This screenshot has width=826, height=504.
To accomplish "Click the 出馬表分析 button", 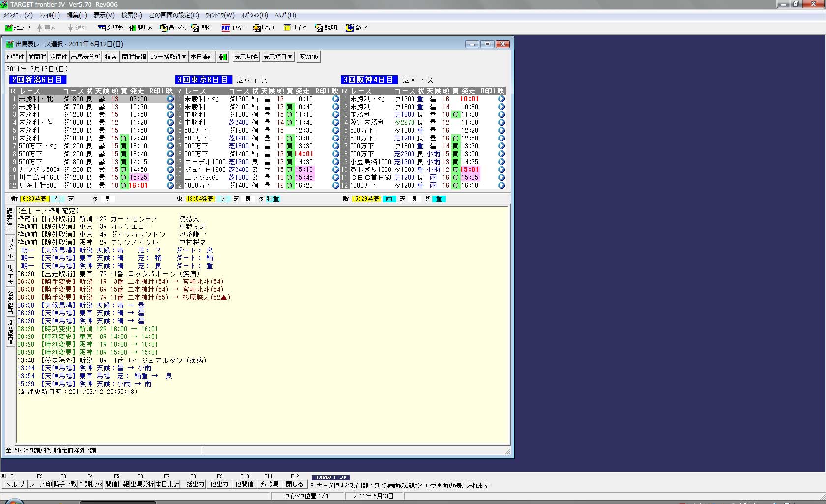I will (x=86, y=57).
